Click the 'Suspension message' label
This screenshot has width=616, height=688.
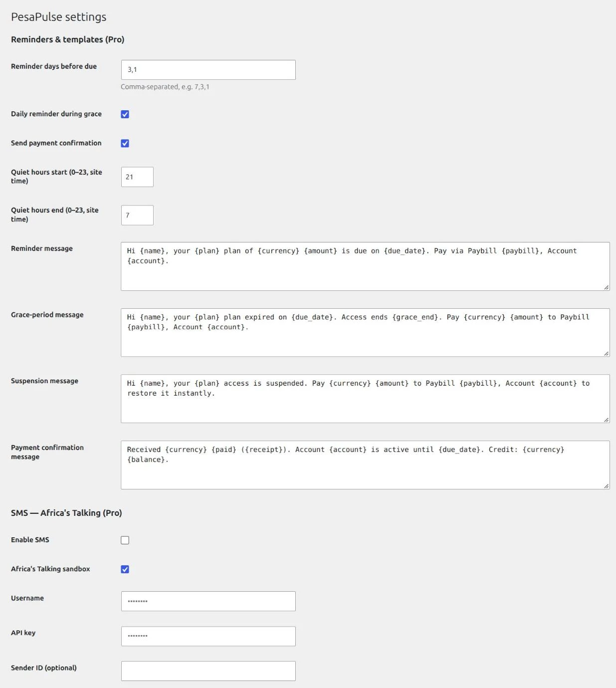(x=45, y=381)
